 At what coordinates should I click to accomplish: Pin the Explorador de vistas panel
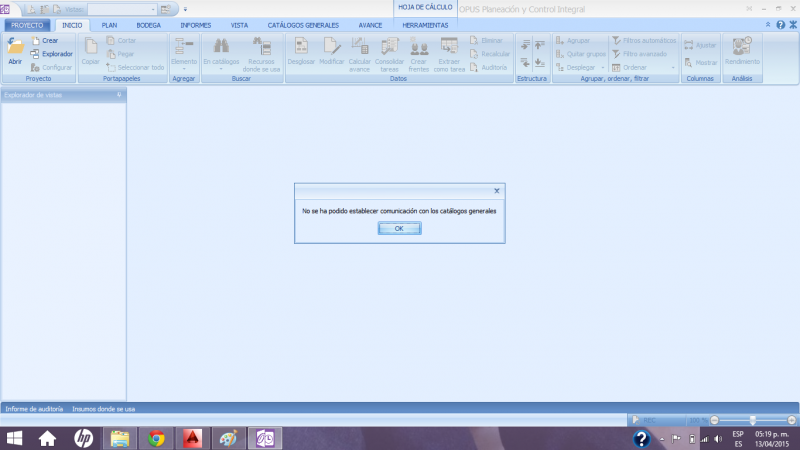[119, 95]
